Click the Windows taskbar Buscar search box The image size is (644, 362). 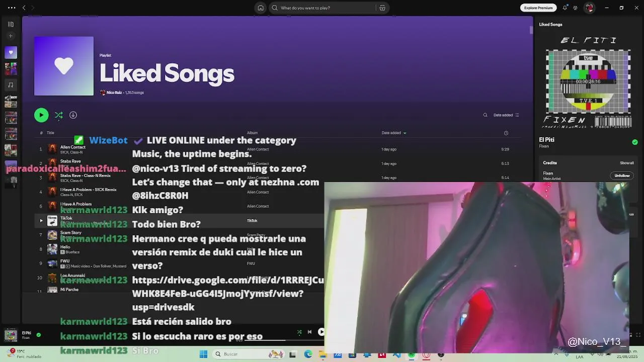(249, 354)
